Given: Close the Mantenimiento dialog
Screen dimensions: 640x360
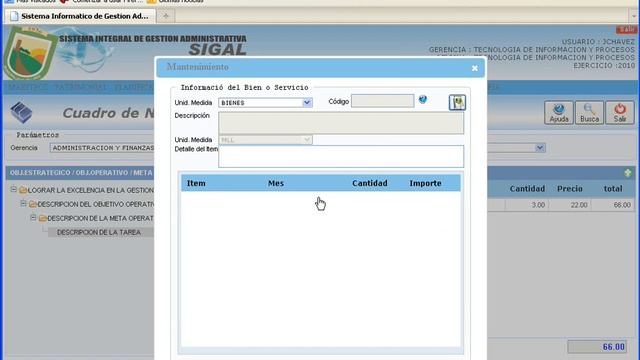Looking at the screenshot, I should [x=474, y=68].
